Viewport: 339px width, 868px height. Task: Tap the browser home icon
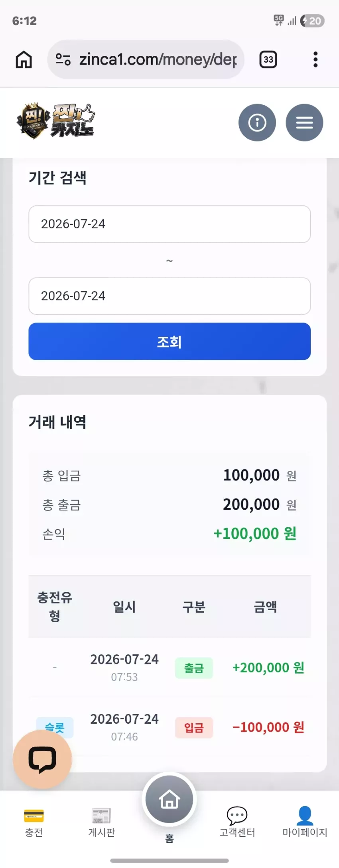[24, 60]
